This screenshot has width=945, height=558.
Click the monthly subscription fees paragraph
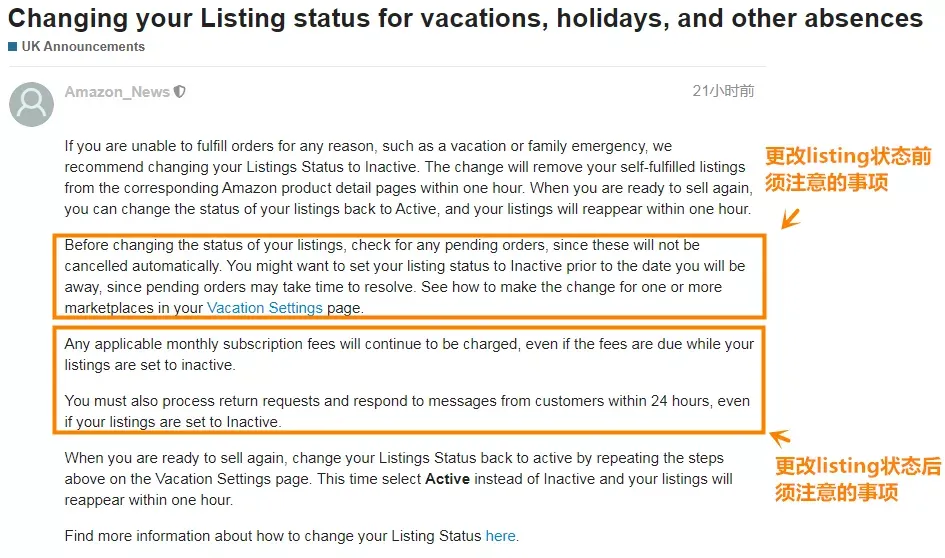409,354
